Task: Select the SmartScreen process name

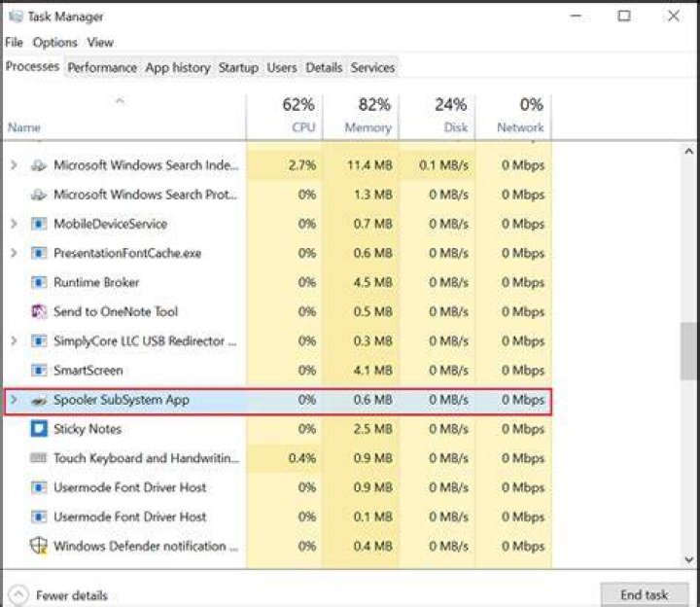Action: [87, 371]
